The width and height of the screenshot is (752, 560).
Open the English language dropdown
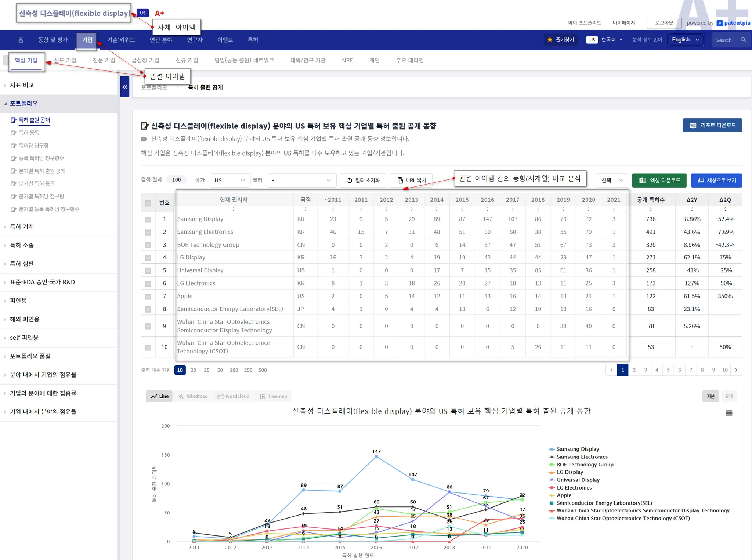tap(685, 40)
